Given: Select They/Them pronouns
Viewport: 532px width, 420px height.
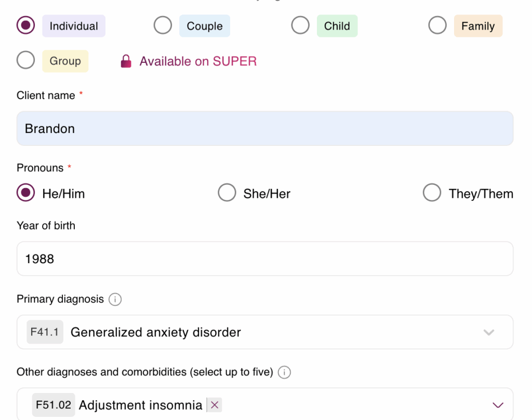Looking at the screenshot, I should tap(432, 193).
